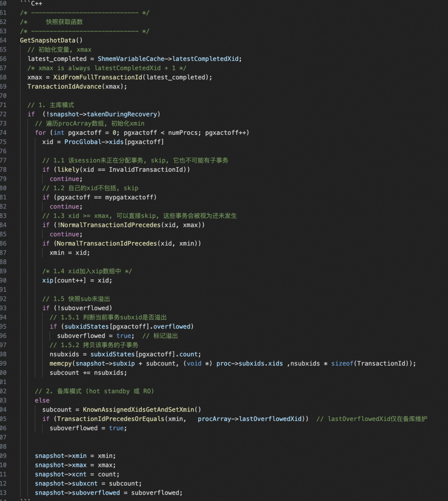Click the TransactionIdAdvance(xmax); statement
The height and width of the screenshot is (501, 448).
pyautogui.click(x=77, y=87)
